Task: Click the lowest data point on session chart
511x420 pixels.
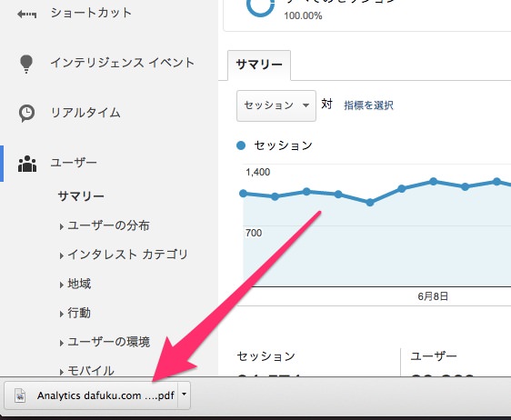Action: point(369,203)
